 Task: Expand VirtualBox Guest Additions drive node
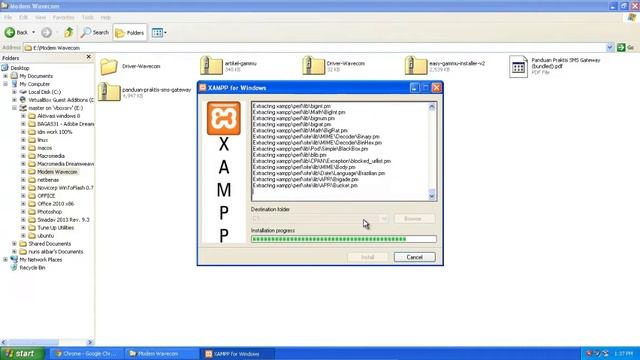tap(14, 100)
